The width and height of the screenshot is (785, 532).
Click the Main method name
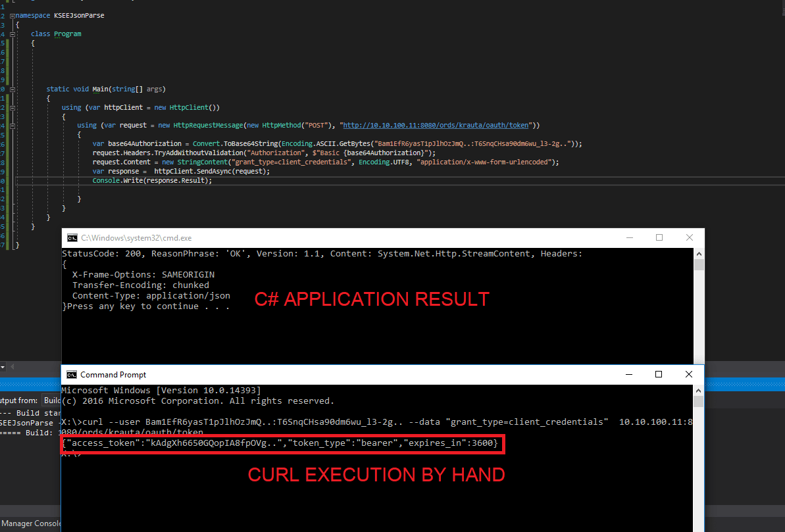(100, 89)
